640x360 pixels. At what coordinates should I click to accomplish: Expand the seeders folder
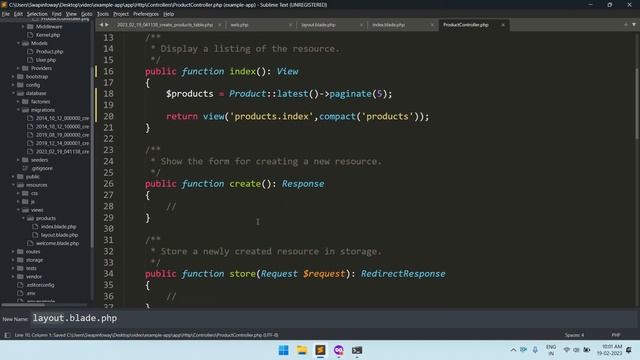(x=18, y=160)
